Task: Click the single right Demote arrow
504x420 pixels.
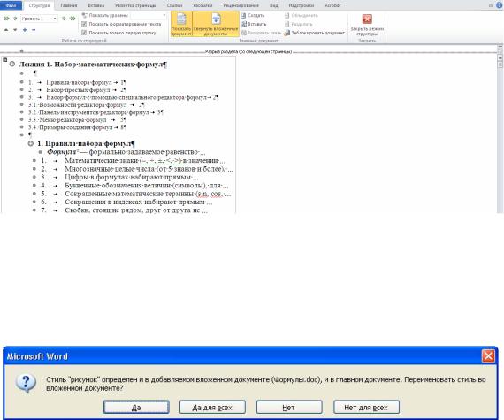Action: [64, 19]
